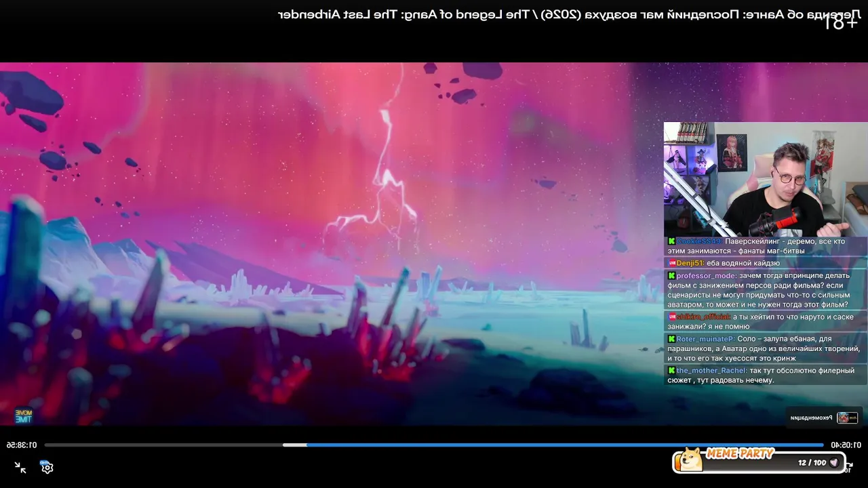Click the red LIVE badge beside shikiro_official

672,317
